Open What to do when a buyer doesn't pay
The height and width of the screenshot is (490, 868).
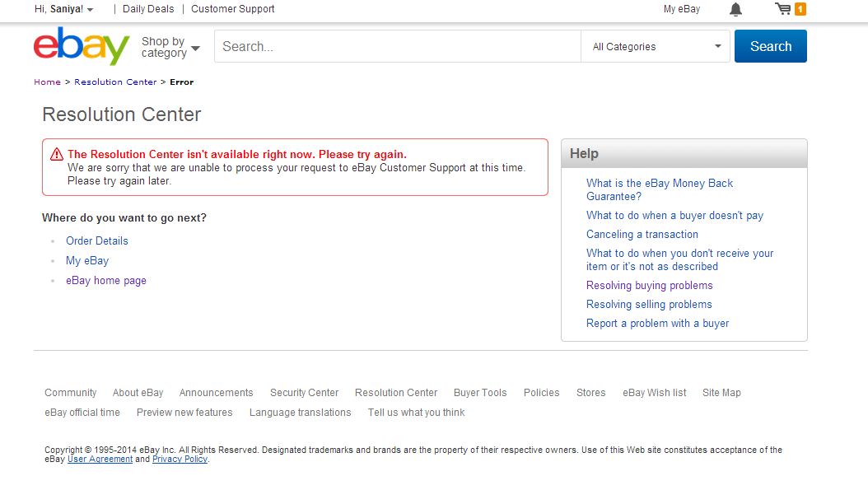(674, 216)
